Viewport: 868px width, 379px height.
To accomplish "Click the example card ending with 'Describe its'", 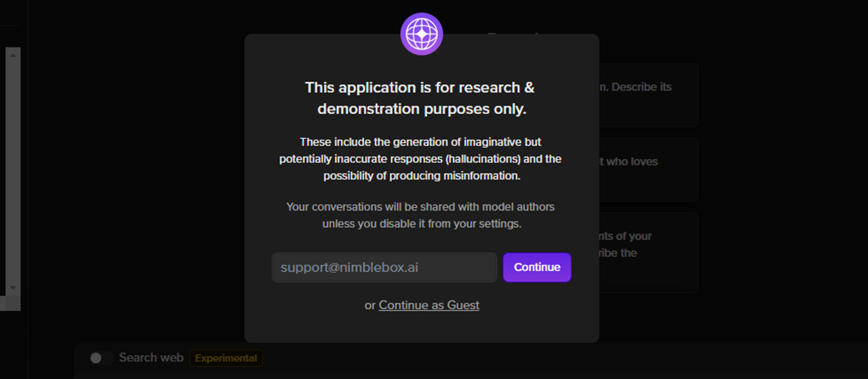I will coord(648,95).
